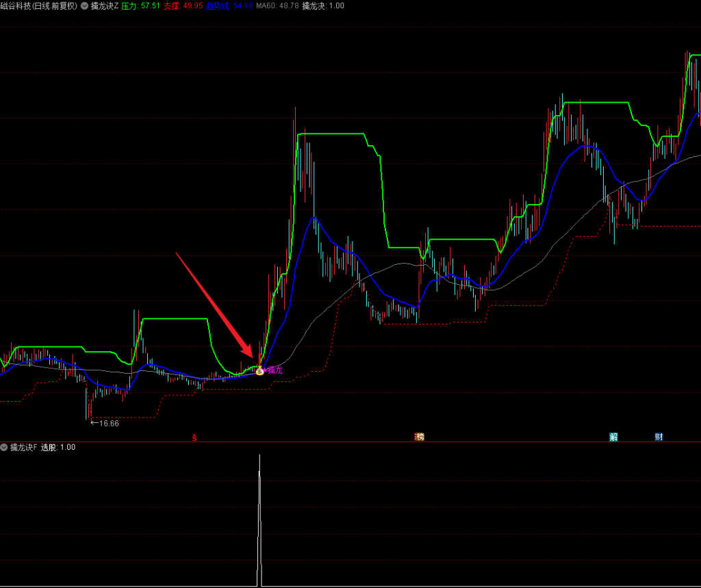This screenshot has height=588, width=701.
Task: Open the teal 解 event marker
Action: point(613,437)
